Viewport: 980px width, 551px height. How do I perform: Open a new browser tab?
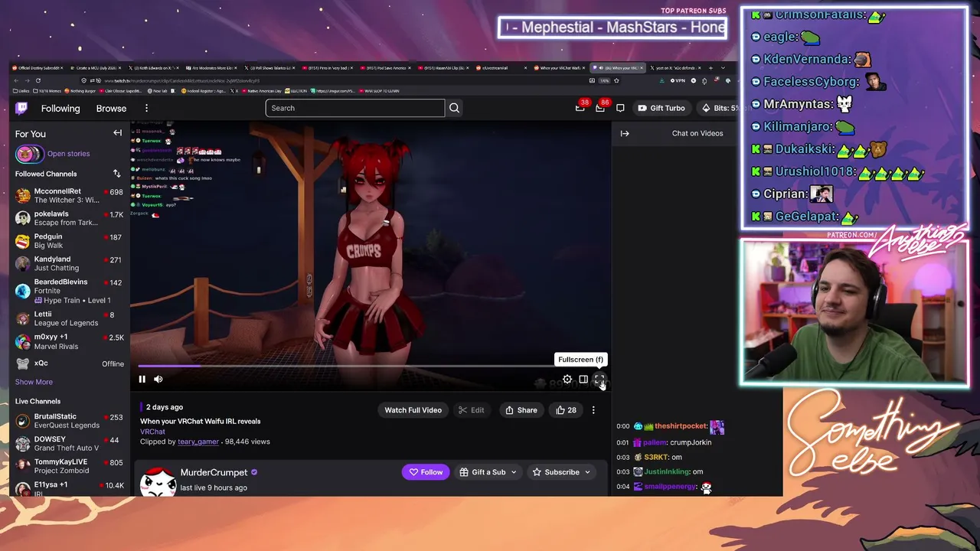[x=710, y=68]
